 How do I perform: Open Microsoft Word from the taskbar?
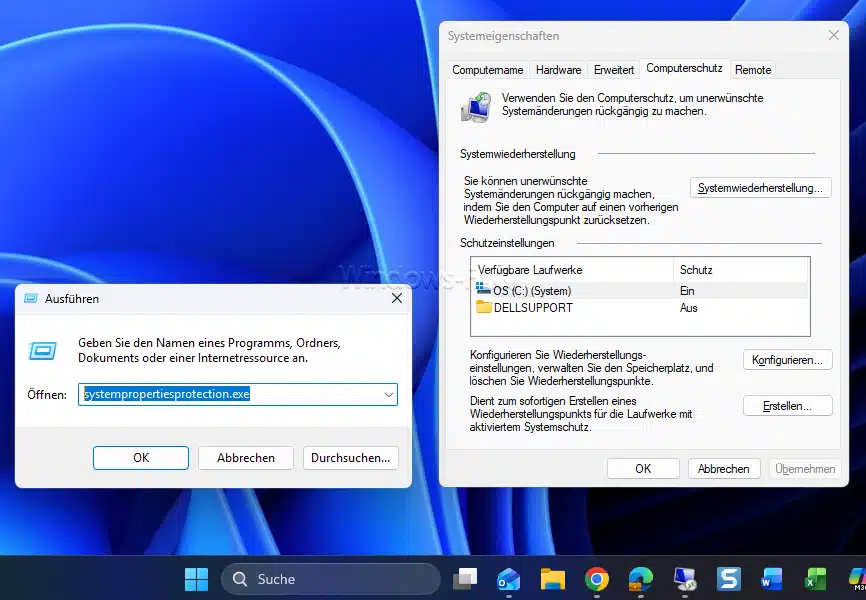coord(772,579)
